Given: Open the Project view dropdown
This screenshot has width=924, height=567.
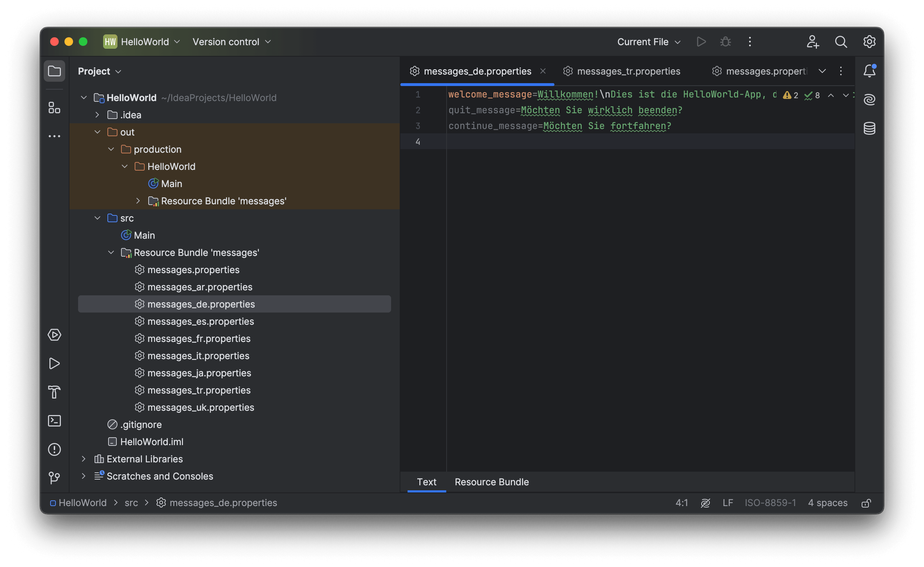Looking at the screenshot, I should coord(99,71).
